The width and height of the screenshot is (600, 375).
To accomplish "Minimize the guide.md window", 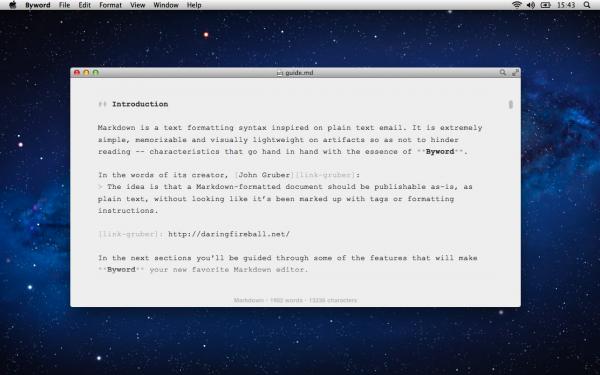I will (86, 72).
